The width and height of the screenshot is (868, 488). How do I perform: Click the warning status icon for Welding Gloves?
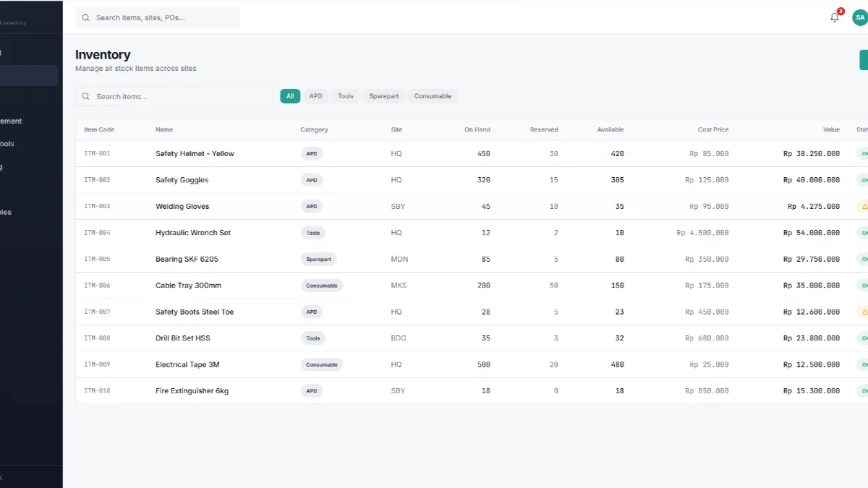[x=863, y=206]
